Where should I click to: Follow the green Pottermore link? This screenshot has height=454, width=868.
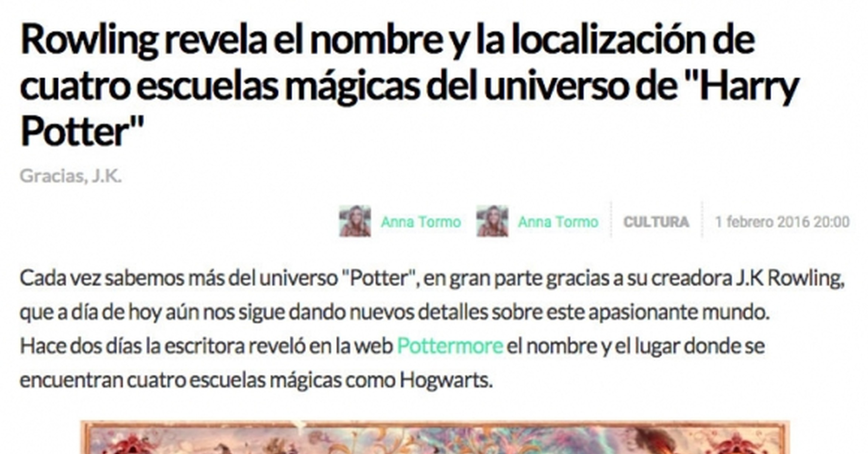[450, 346]
